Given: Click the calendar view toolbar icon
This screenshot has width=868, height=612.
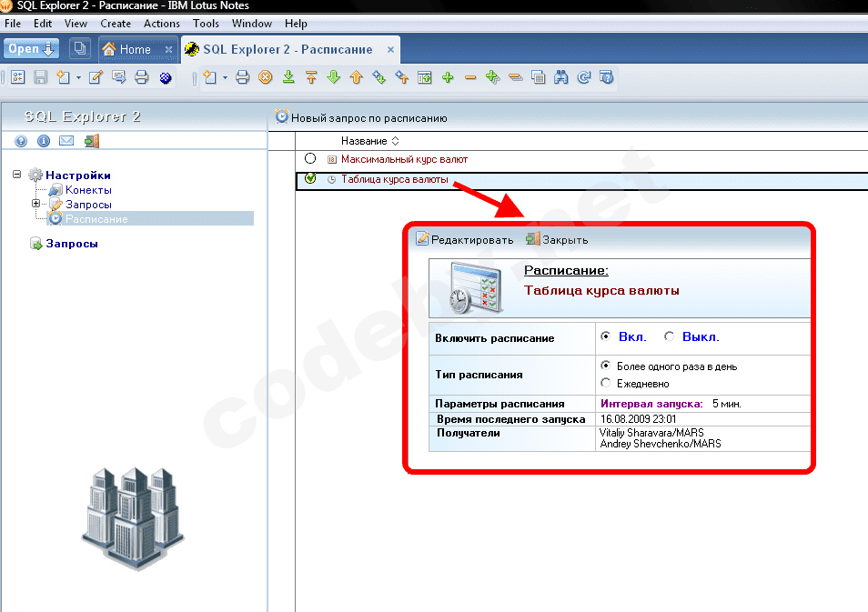Looking at the screenshot, I should tap(425, 77).
